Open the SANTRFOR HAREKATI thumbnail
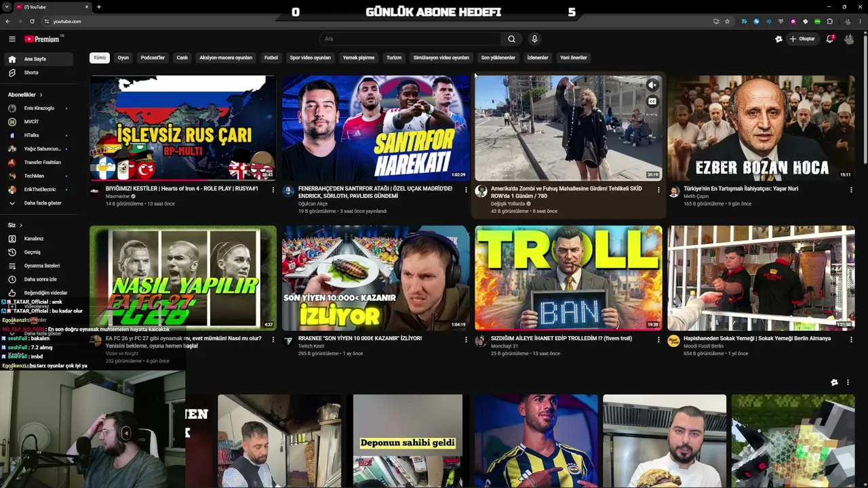 [x=376, y=128]
